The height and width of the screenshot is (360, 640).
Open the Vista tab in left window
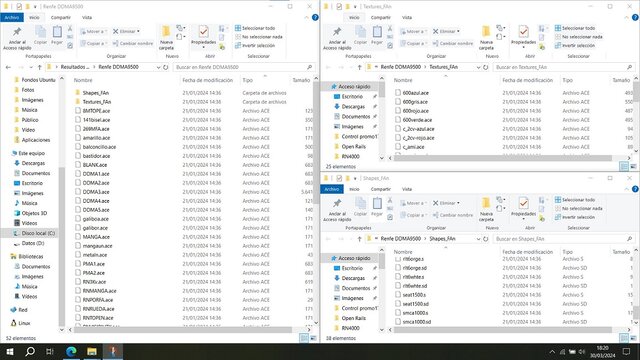[87, 18]
